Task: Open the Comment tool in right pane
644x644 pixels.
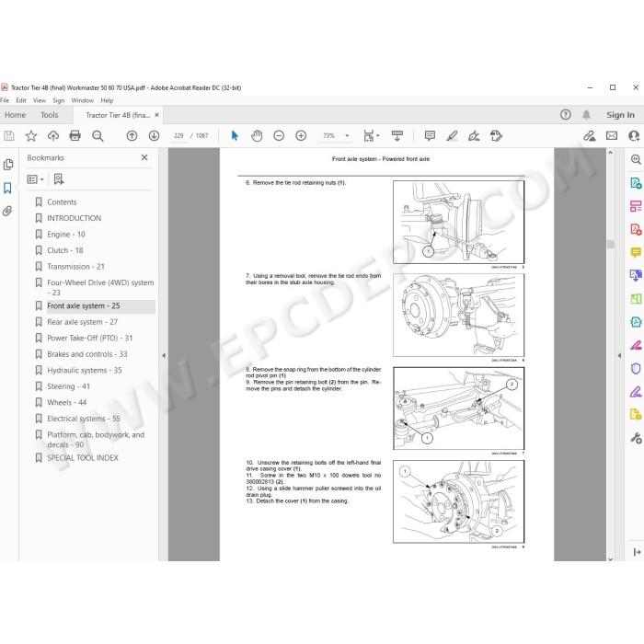Action: point(636,252)
